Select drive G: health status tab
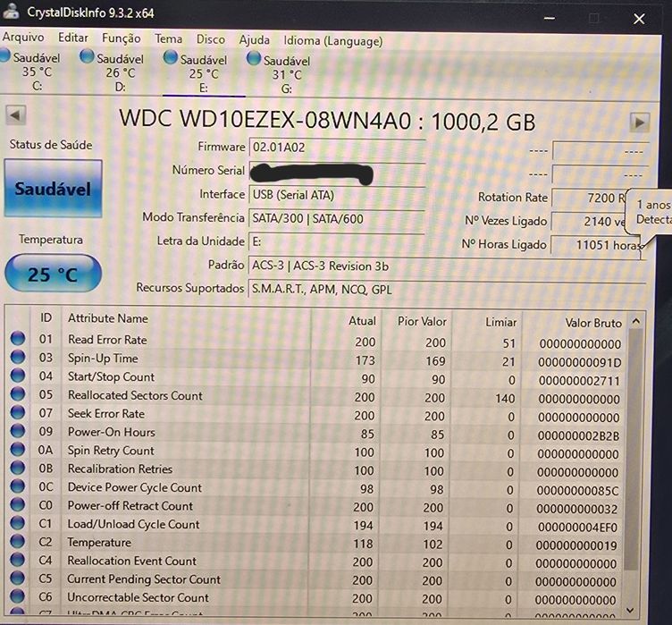 pyautogui.click(x=281, y=74)
